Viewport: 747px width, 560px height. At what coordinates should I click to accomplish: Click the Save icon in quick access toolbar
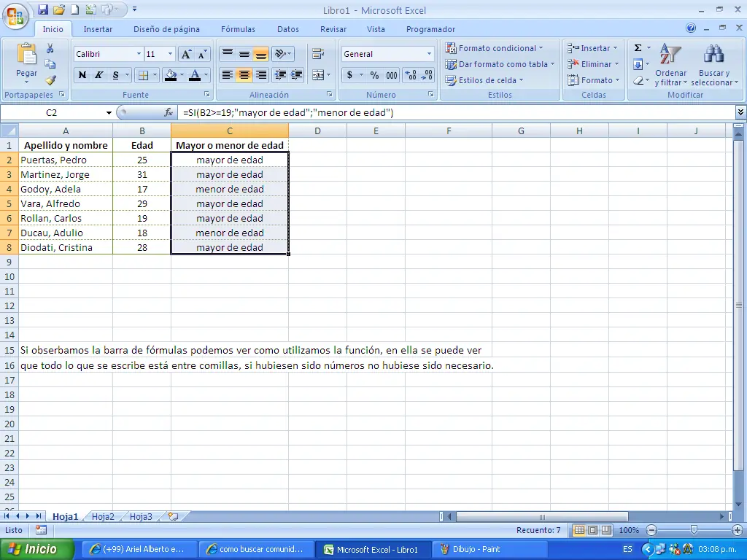click(x=43, y=10)
